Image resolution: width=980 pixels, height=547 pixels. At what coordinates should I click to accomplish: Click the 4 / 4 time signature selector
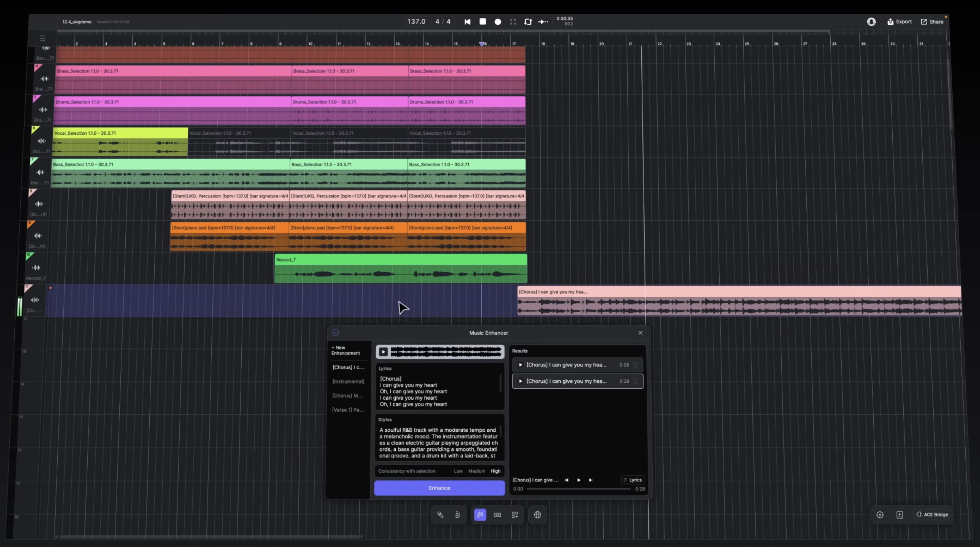(x=443, y=22)
